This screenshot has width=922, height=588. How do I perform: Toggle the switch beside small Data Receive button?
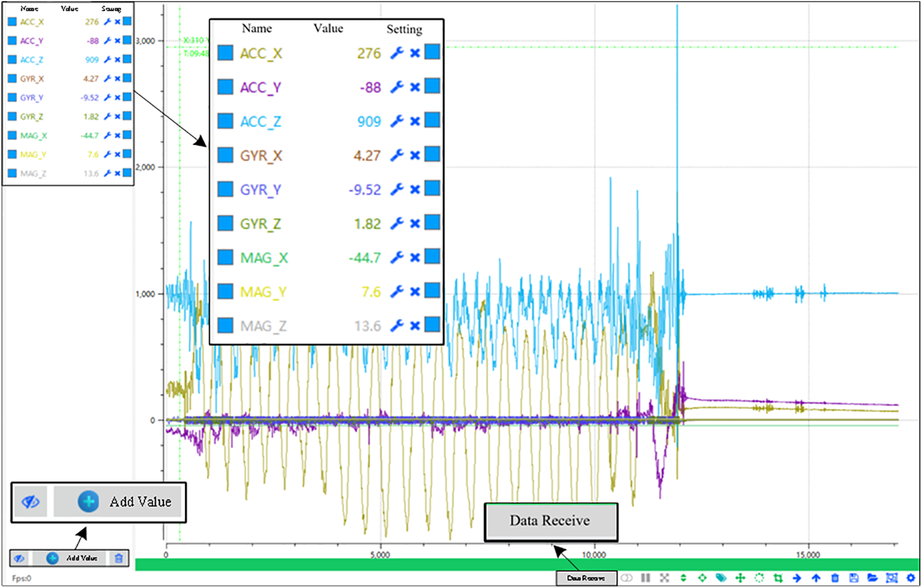tap(627, 578)
